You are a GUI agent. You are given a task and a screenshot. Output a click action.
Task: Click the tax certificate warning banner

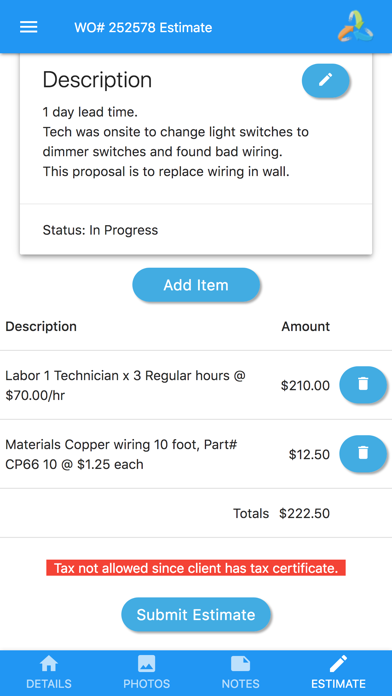point(196,568)
